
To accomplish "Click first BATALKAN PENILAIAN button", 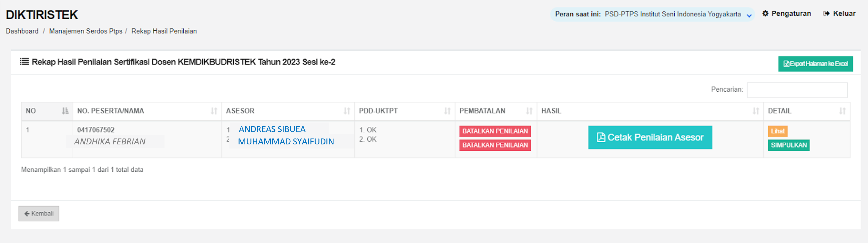I will coord(495,131).
